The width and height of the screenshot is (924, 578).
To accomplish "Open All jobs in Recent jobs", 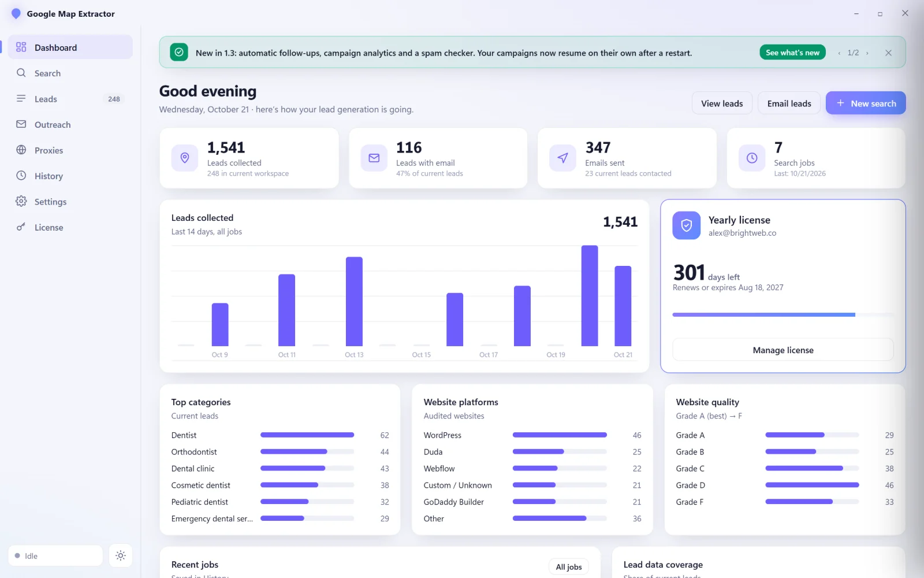I will tap(569, 566).
